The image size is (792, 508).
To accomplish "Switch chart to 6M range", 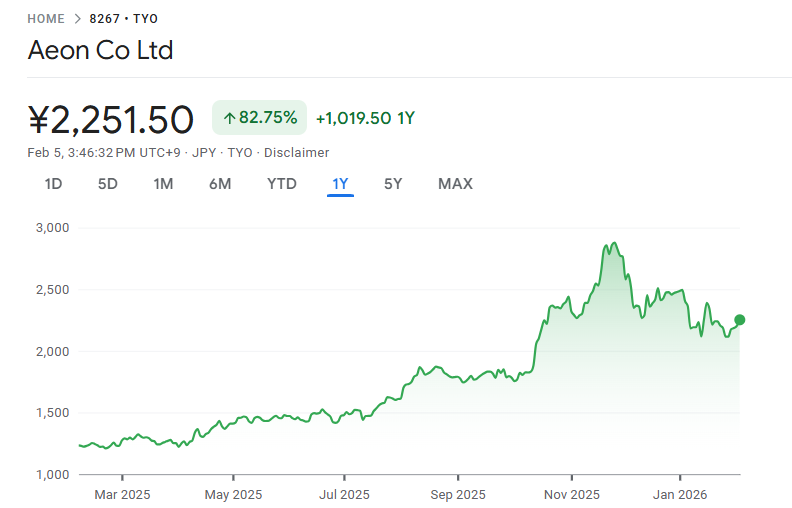I will (220, 184).
